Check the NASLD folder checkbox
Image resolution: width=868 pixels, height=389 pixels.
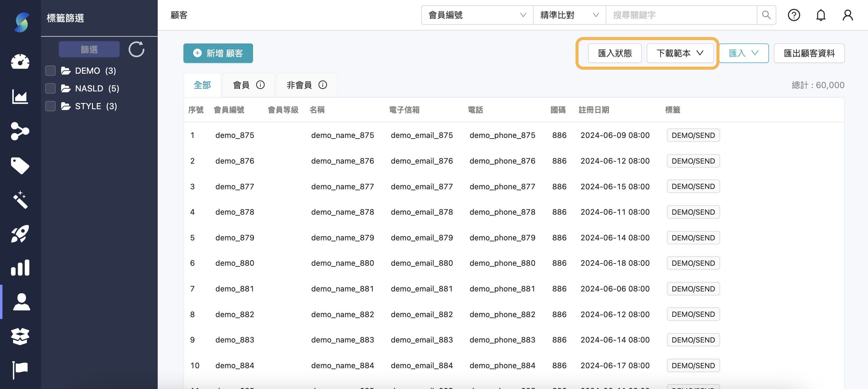pos(50,88)
